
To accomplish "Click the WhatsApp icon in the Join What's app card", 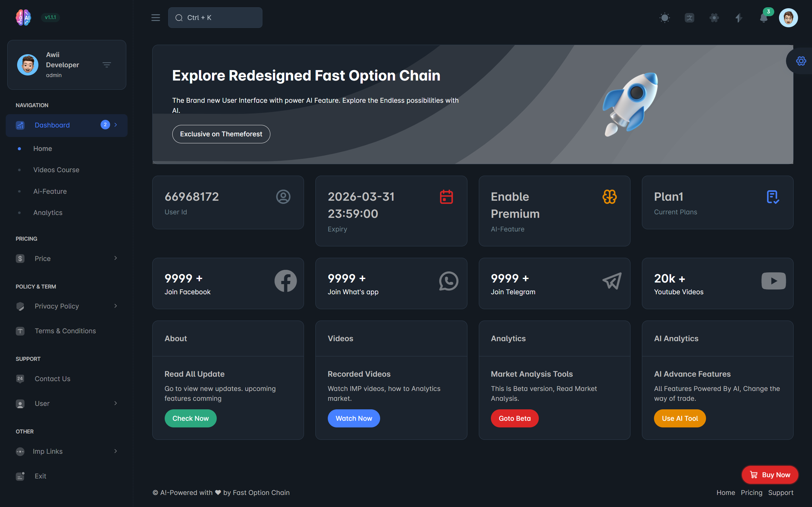I will tap(448, 281).
